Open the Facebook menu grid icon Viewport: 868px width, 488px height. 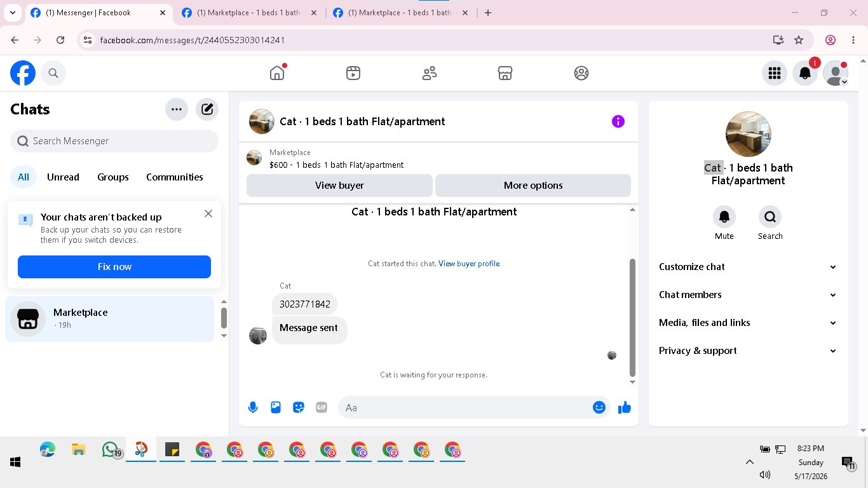[x=775, y=73]
